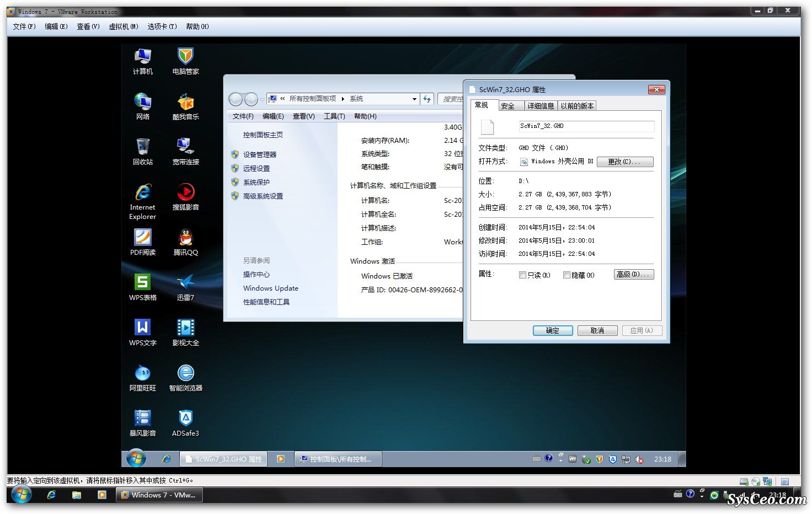Click blue help icon in guest tray
The height and width of the screenshot is (514, 812).
pos(549,458)
